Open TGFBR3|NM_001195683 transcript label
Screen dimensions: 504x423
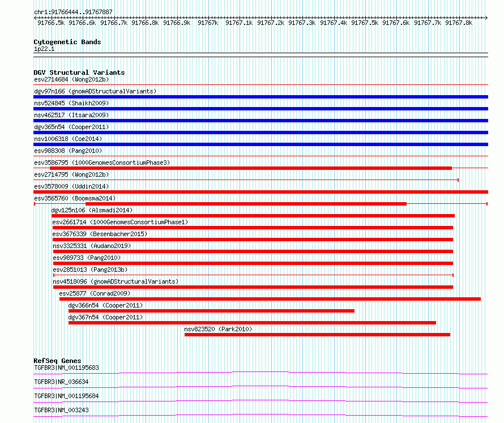[66, 368]
